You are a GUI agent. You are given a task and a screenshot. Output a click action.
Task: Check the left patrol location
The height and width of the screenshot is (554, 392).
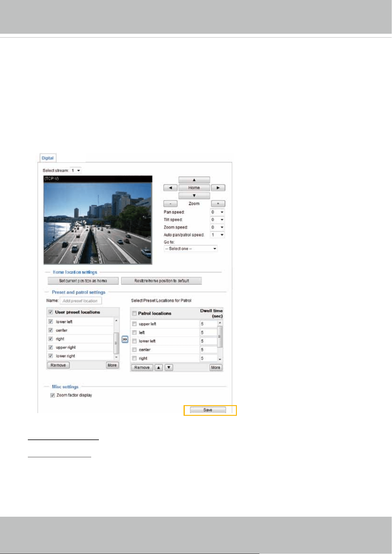[x=134, y=333]
